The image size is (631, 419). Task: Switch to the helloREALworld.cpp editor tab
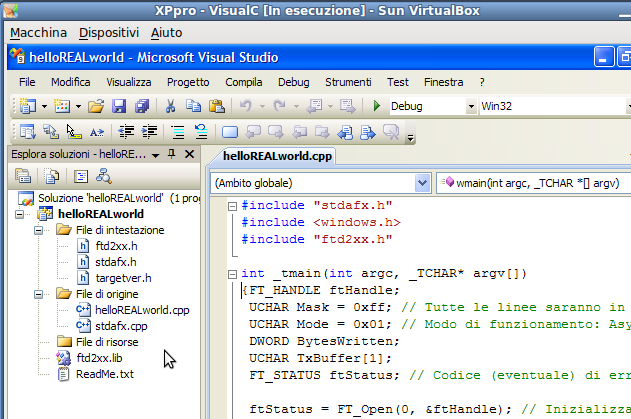click(277, 156)
